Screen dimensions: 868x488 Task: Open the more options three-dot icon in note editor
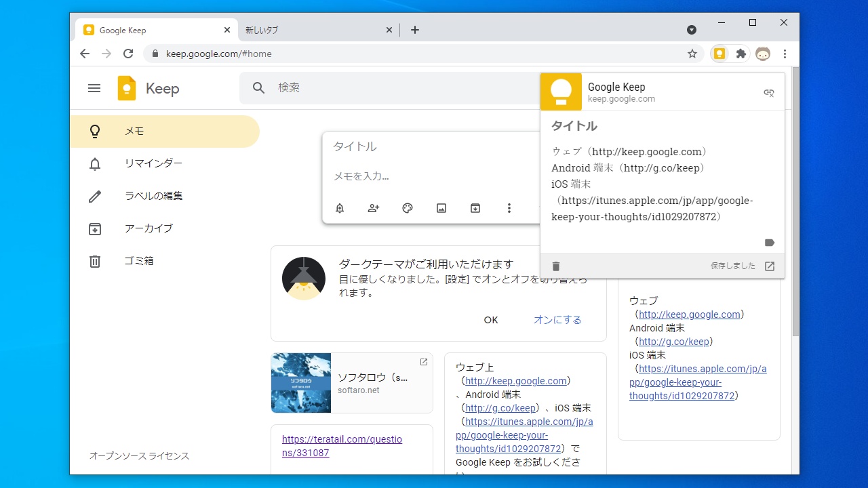(509, 208)
